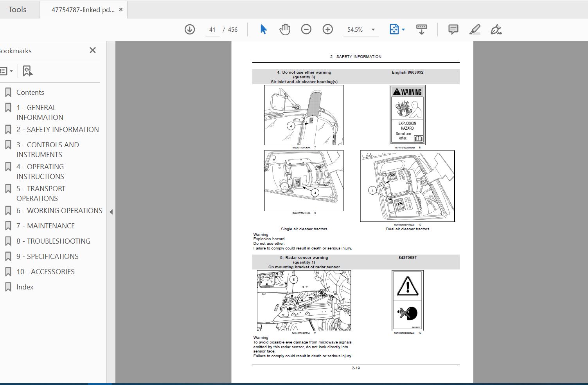Viewport: 588px width, 385px height.
Task: Close the Bookmarks panel
Action: [x=93, y=50]
